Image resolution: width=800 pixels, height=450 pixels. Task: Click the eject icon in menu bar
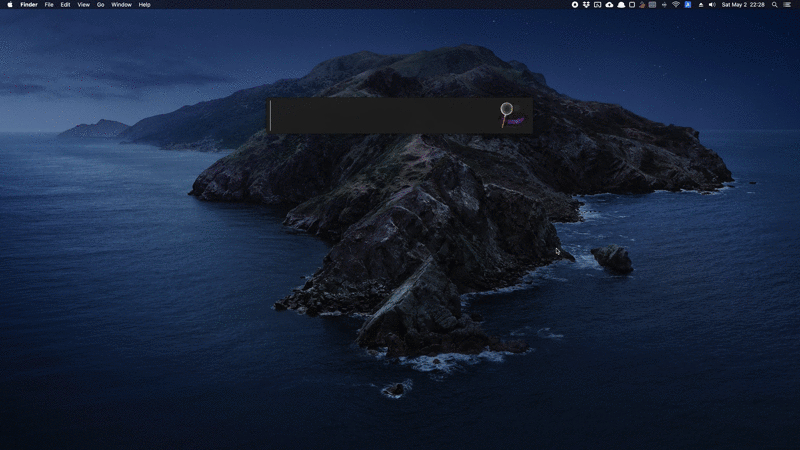tap(701, 5)
